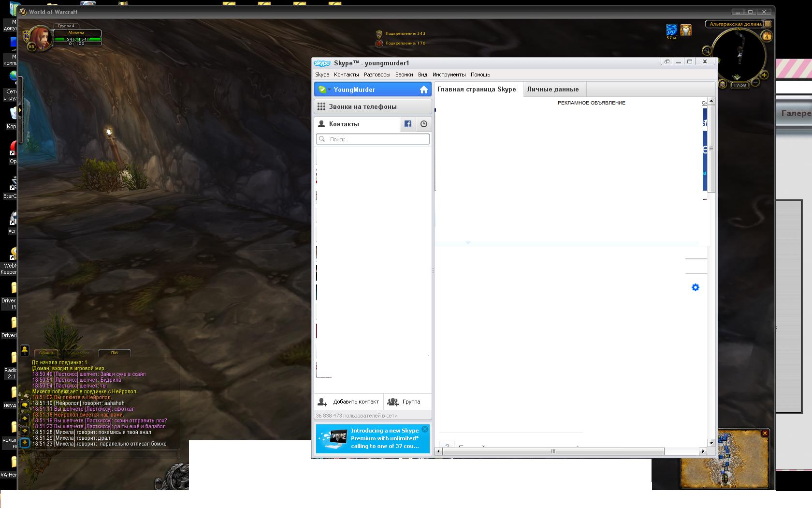Click Skype vertical scrollbar down arrow
The image size is (812, 508).
tap(711, 443)
